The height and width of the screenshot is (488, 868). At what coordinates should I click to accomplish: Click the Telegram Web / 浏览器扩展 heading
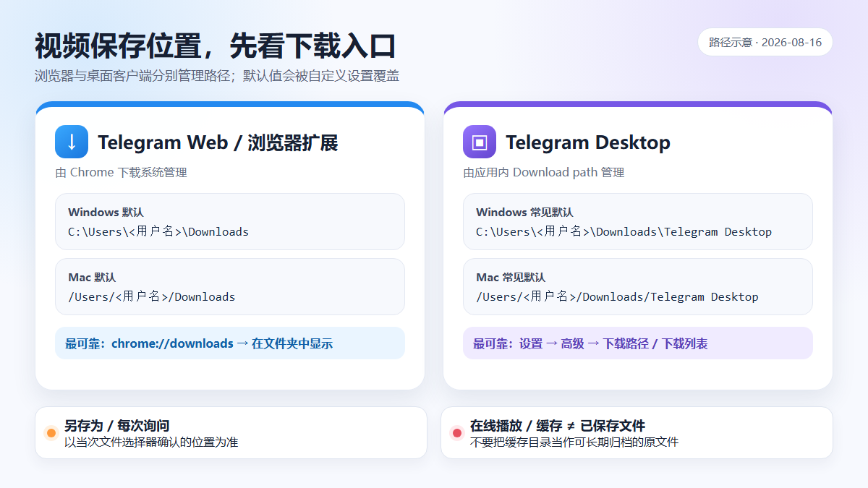click(x=218, y=142)
